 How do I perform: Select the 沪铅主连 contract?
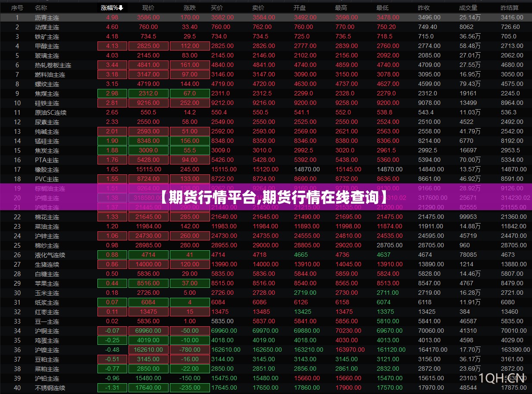tap(47, 378)
